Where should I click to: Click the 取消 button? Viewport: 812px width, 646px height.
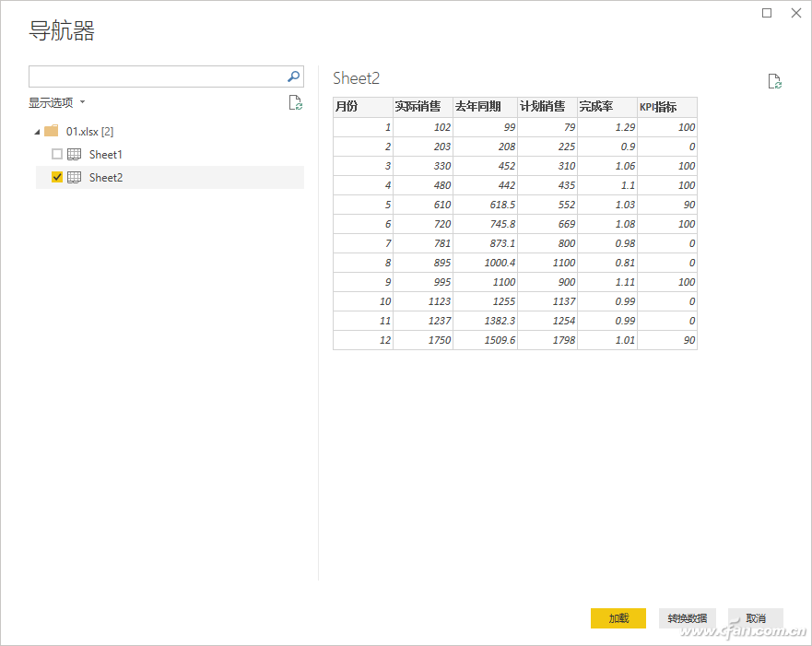[x=756, y=618]
